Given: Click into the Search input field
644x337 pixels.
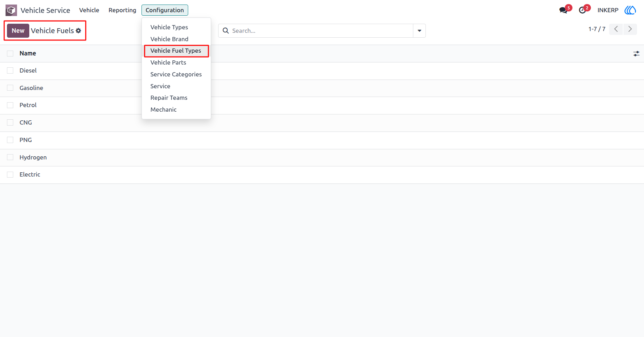Looking at the screenshot, I should coord(322,31).
